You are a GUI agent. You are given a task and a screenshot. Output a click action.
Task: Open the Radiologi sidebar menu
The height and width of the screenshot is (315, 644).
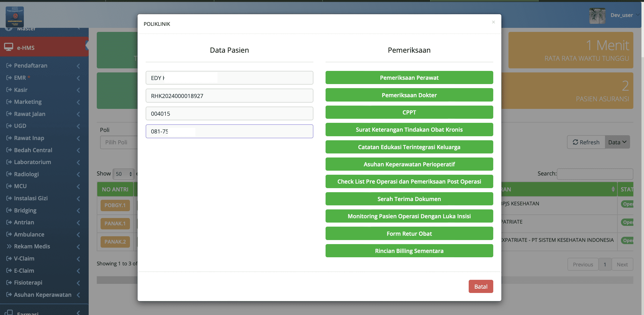(x=26, y=174)
